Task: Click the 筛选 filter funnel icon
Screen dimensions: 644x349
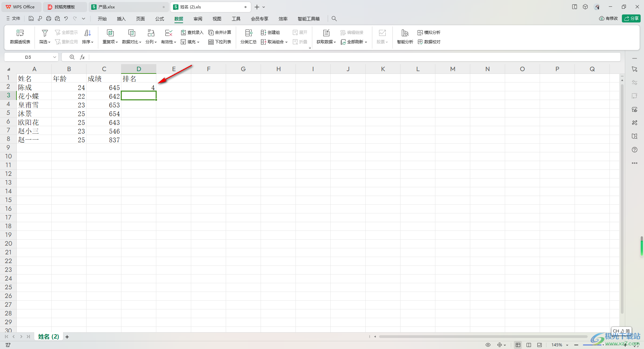Action: coord(45,33)
